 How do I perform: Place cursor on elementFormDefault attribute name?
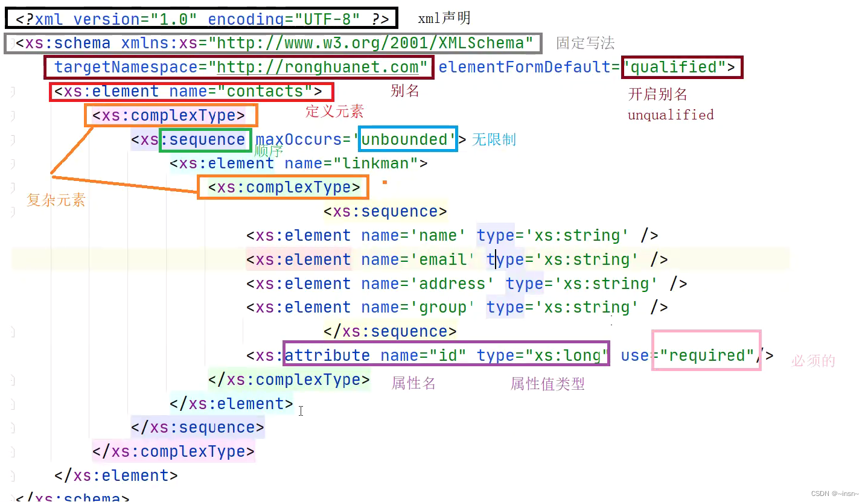coord(525,68)
